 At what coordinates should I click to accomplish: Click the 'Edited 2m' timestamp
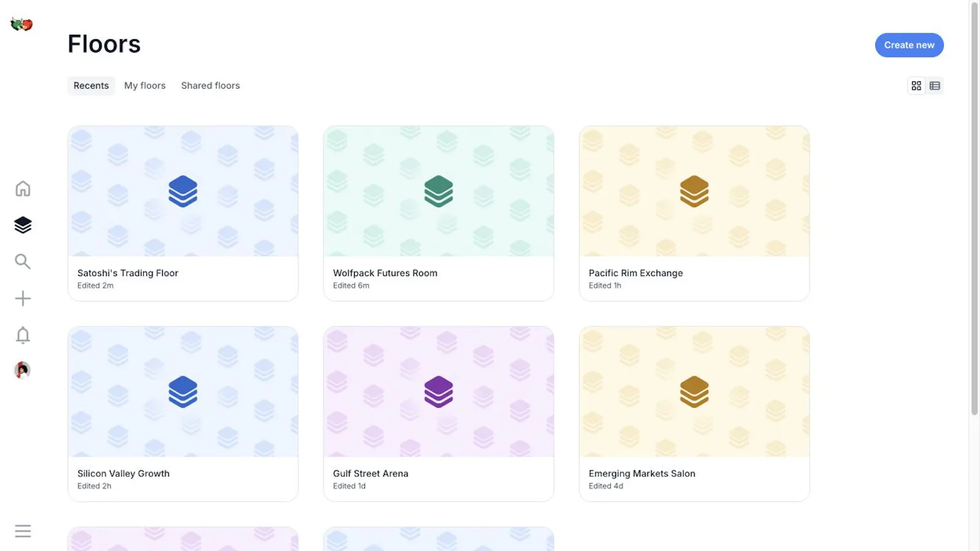95,286
